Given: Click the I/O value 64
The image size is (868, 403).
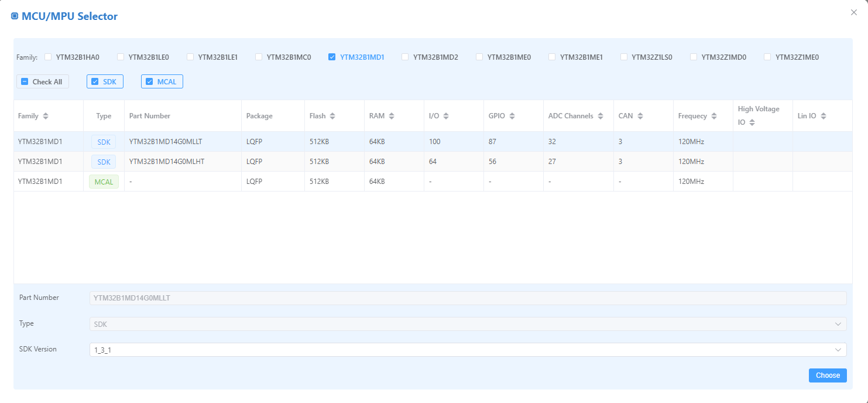Looking at the screenshot, I should [433, 162].
